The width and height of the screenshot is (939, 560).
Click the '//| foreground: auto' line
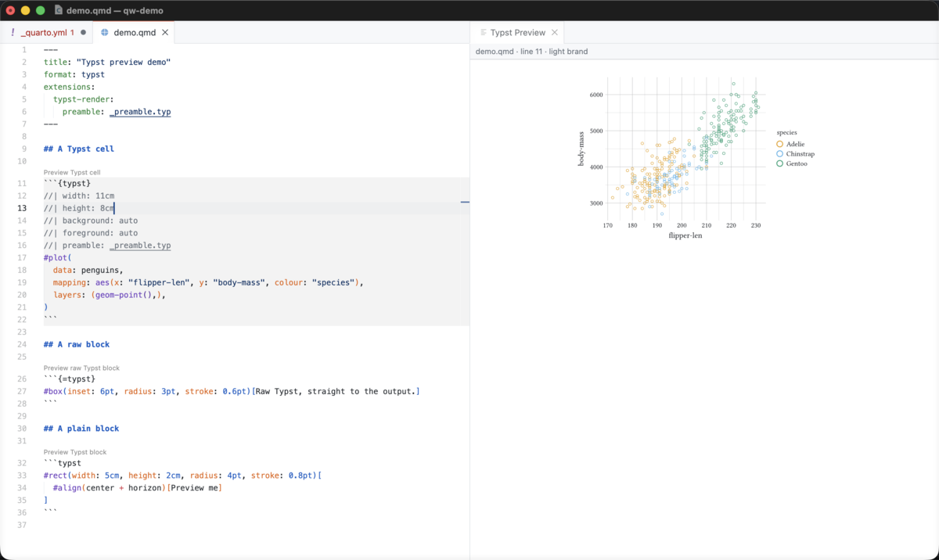click(91, 233)
